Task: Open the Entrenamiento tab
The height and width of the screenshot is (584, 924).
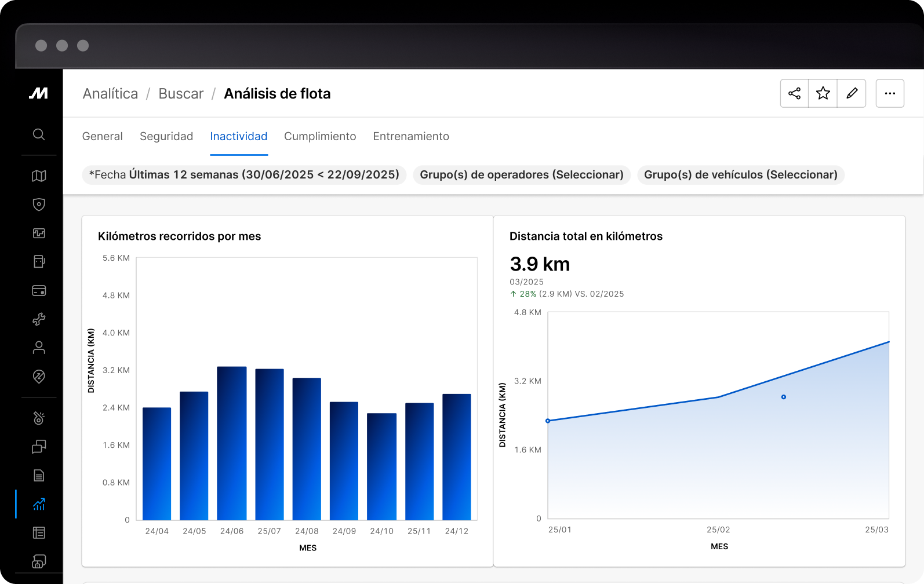Action: (x=411, y=136)
